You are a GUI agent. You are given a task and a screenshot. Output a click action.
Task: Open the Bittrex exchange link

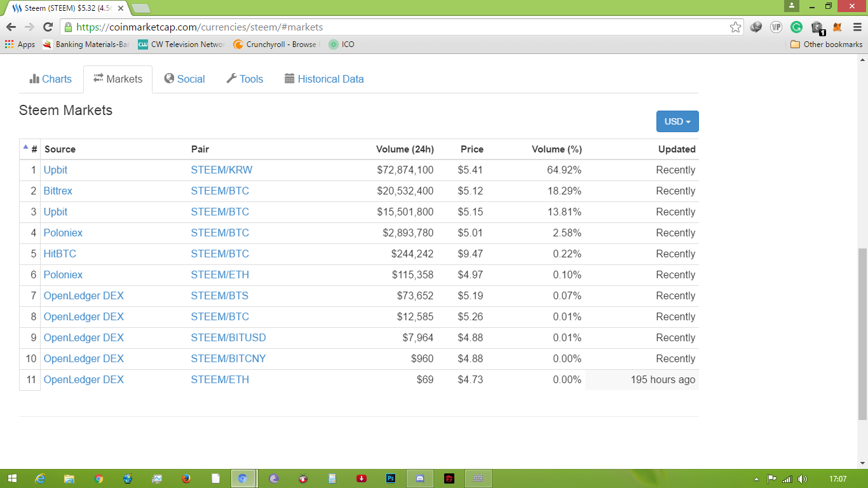(58, 191)
